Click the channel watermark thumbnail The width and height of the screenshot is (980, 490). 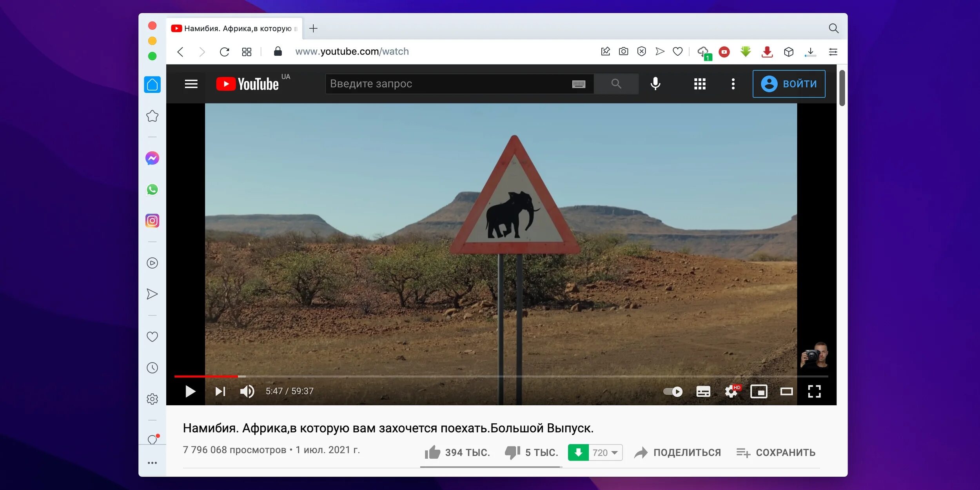tap(814, 355)
